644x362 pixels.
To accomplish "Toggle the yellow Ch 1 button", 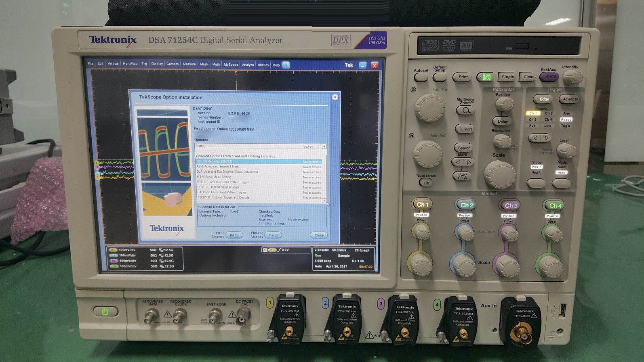I will [422, 205].
